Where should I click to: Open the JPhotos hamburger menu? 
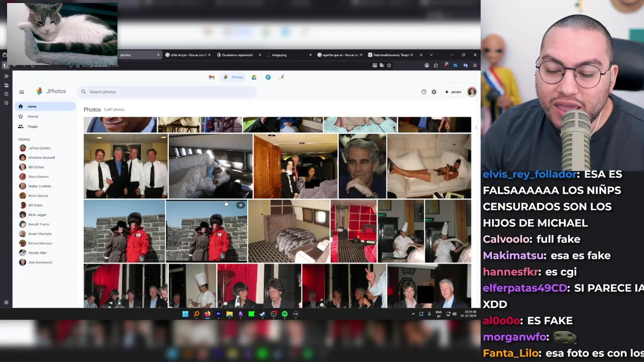click(x=22, y=92)
